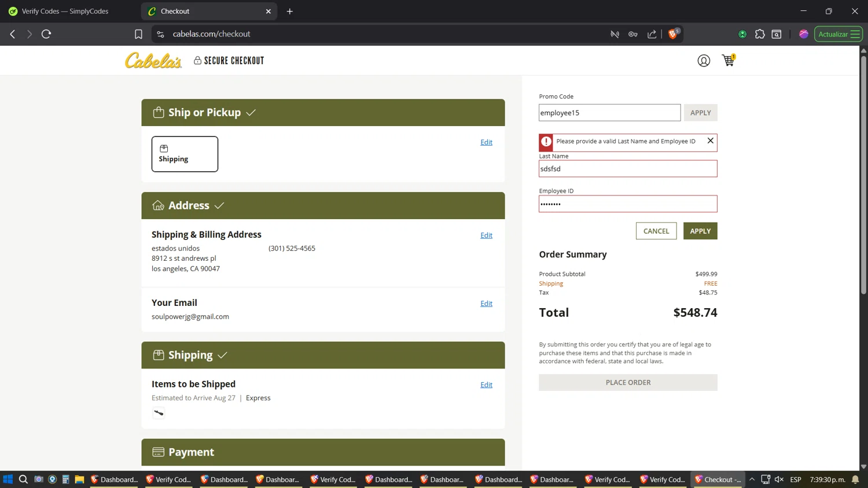Click the Shipping section header
This screenshot has height=488, width=868.
[323, 355]
